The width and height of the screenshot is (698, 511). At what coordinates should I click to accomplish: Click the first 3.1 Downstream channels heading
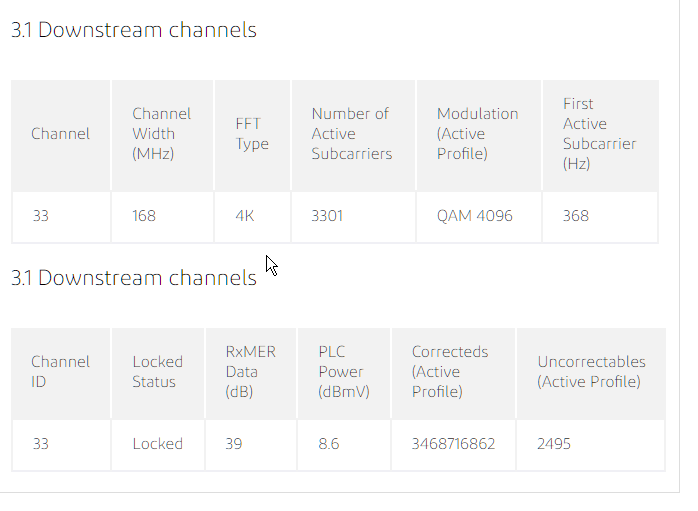coord(134,31)
